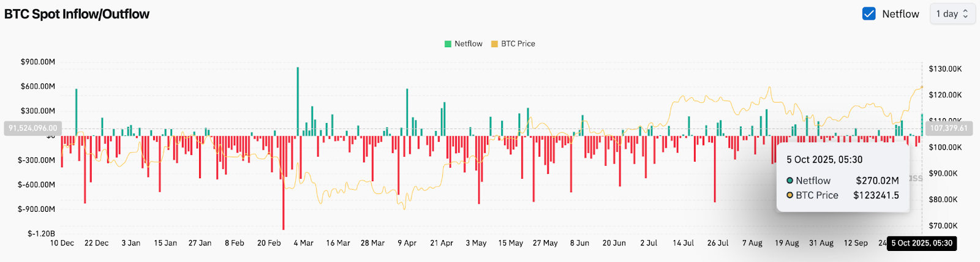Click the $270.02M Netflow tooltip value
Image resolution: width=980 pixels, height=262 pixels.
coord(877,181)
